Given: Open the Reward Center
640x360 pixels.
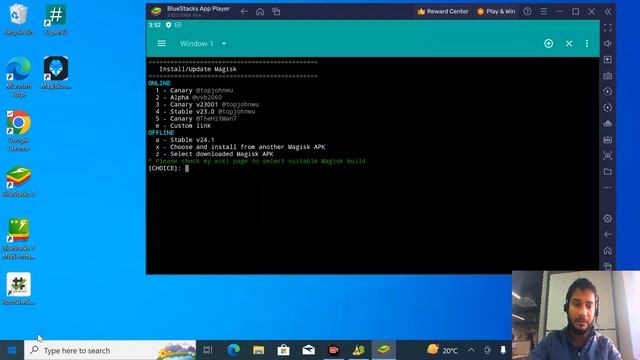Looking at the screenshot, I should pos(443,11).
